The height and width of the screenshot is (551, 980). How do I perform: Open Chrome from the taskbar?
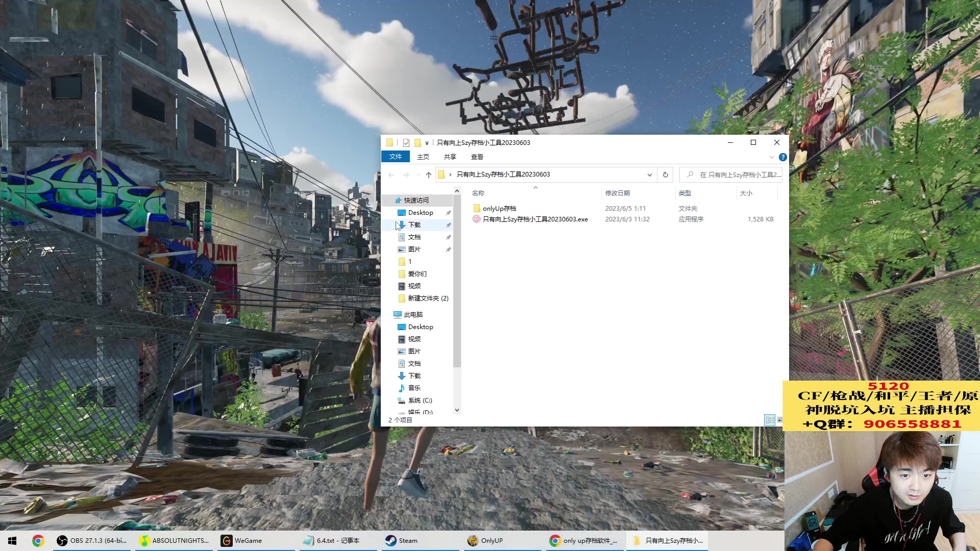click(x=38, y=540)
